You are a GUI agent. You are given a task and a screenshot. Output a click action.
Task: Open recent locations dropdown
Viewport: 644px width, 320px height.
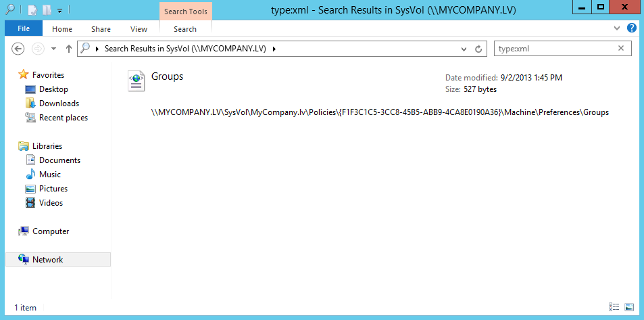coord(54,49)
